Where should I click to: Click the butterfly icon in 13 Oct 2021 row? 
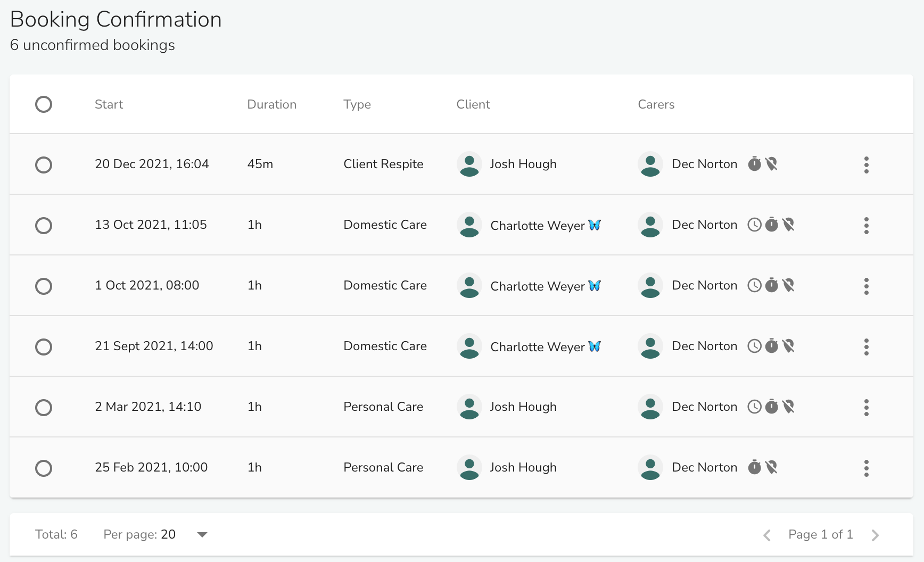(595, 225)
